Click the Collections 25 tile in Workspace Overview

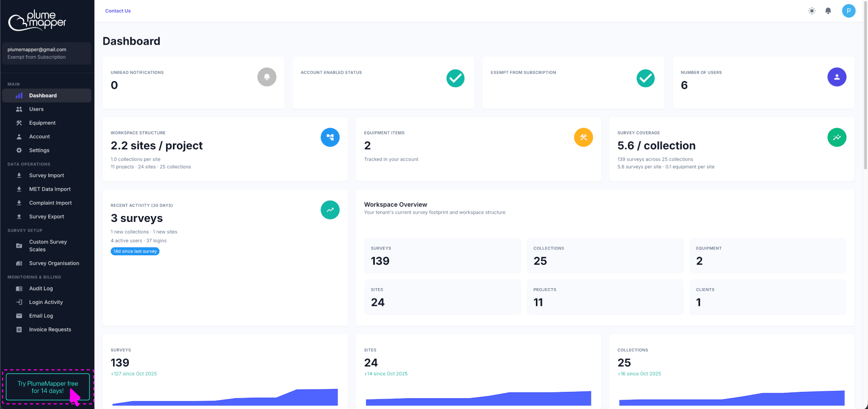(x=605, y=256)
